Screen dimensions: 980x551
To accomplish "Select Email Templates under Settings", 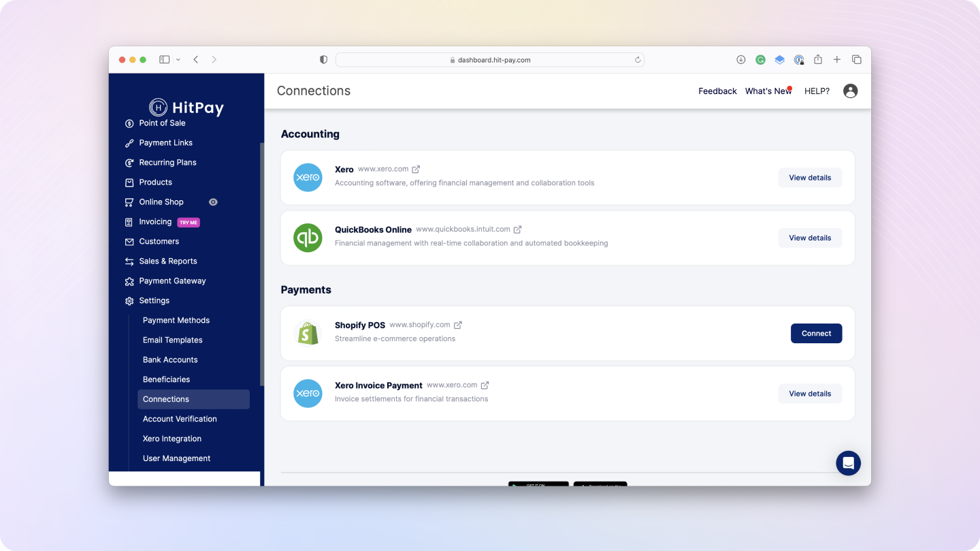I will click(x=173, y=341).
